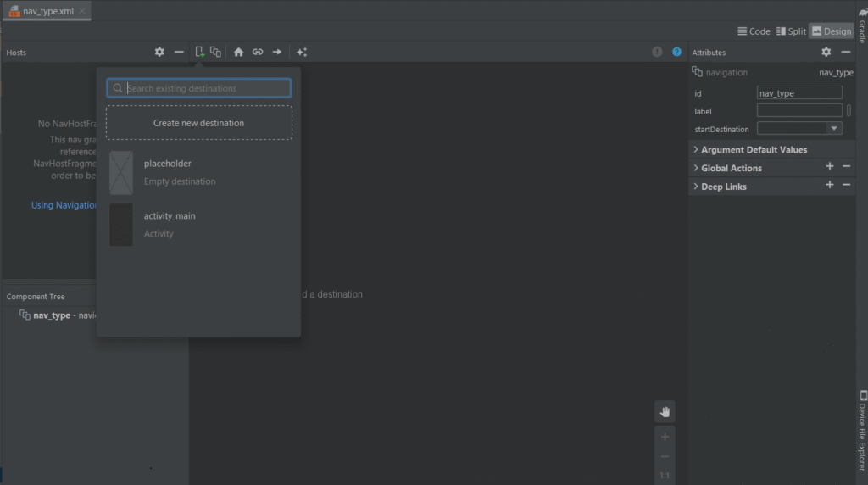
Task: Open Attributes panel settings gear
Action: pos(826,52)
